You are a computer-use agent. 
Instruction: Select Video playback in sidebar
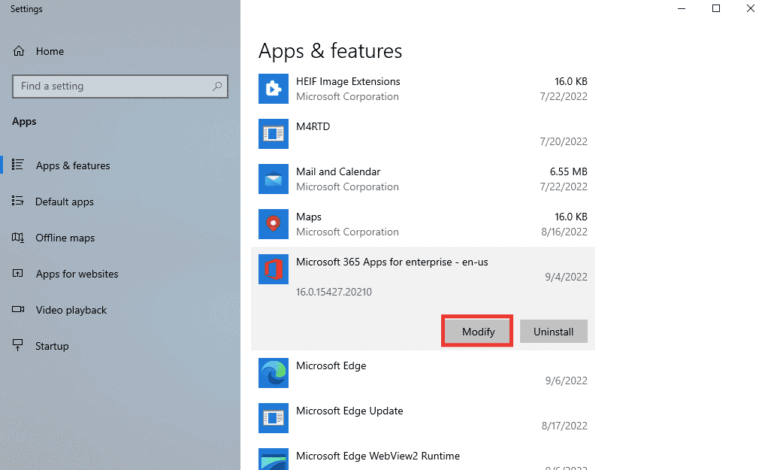click(70, 310)
